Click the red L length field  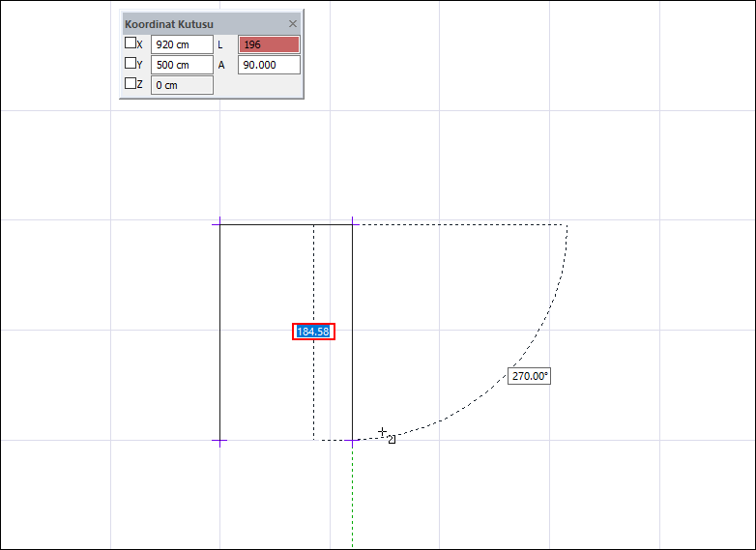(x=269, y=44)
